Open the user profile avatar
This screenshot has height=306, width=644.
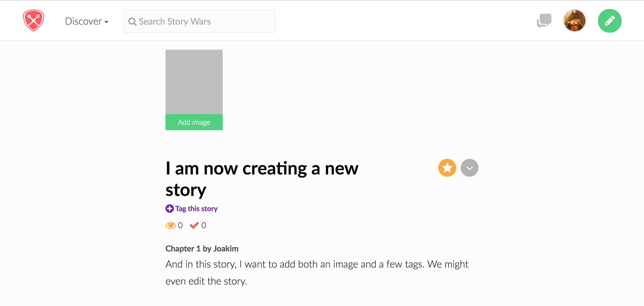pos(574,21)
